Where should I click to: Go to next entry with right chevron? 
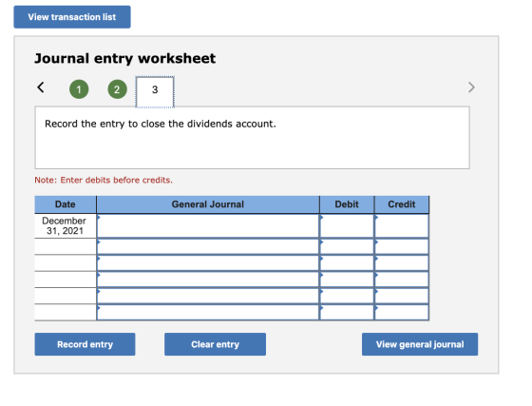[471, 87]
